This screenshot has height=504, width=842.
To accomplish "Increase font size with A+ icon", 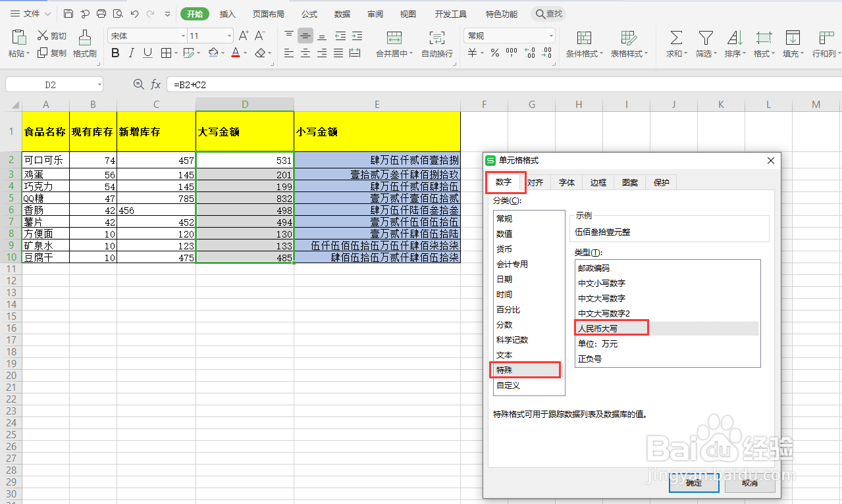I will [244, 36].
